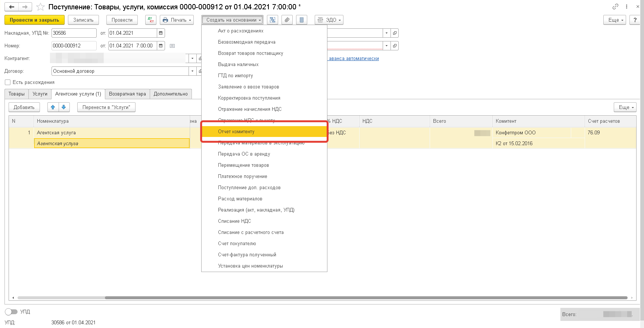
Task: Open help with the question mark button
Action: pyautogui.click(x=635, y=20)
